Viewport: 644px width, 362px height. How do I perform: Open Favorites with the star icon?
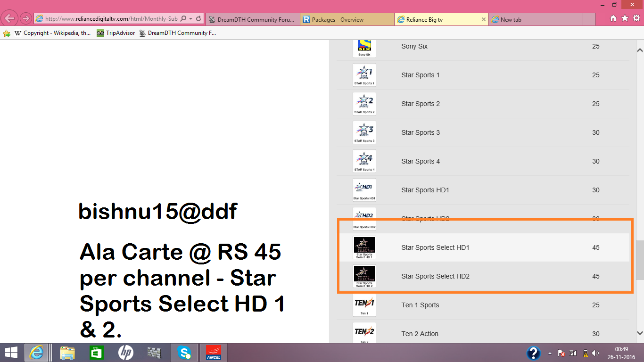tap(625, 18)
